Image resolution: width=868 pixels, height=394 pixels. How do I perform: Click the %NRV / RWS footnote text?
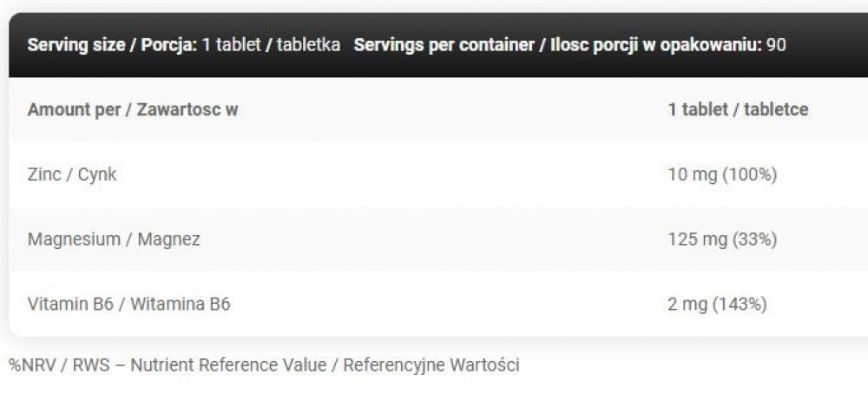pyautogui.click(x=59, y=365)
